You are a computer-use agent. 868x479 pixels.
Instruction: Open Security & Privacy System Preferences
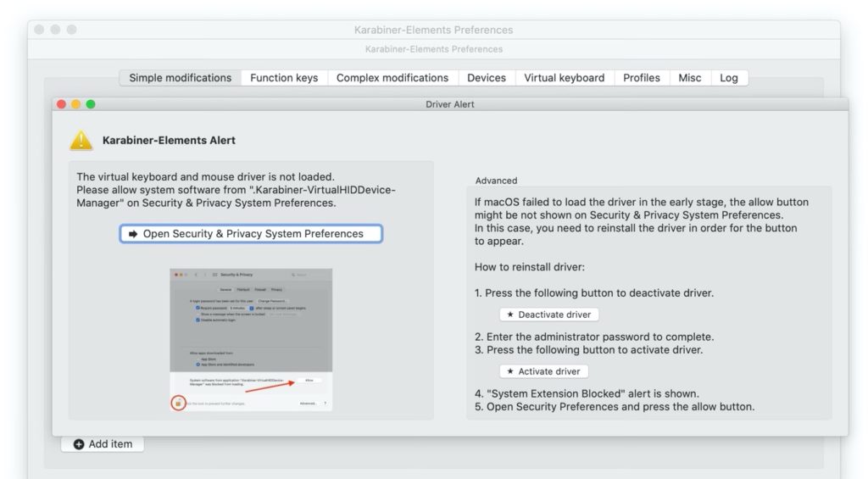point(251,234)
